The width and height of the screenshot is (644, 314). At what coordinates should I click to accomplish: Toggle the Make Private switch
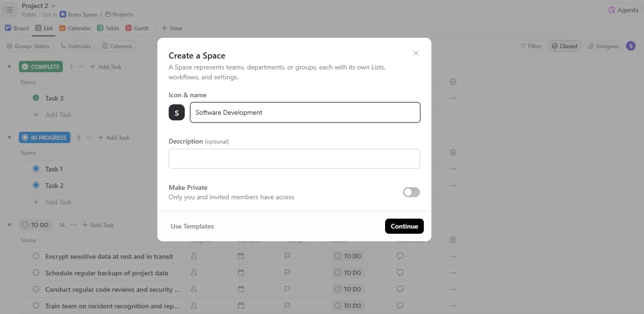412,192
